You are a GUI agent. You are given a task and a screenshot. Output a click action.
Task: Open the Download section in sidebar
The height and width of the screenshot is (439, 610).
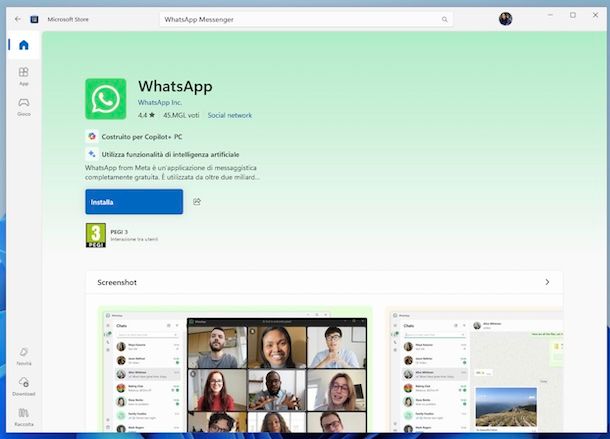(24, 386)
